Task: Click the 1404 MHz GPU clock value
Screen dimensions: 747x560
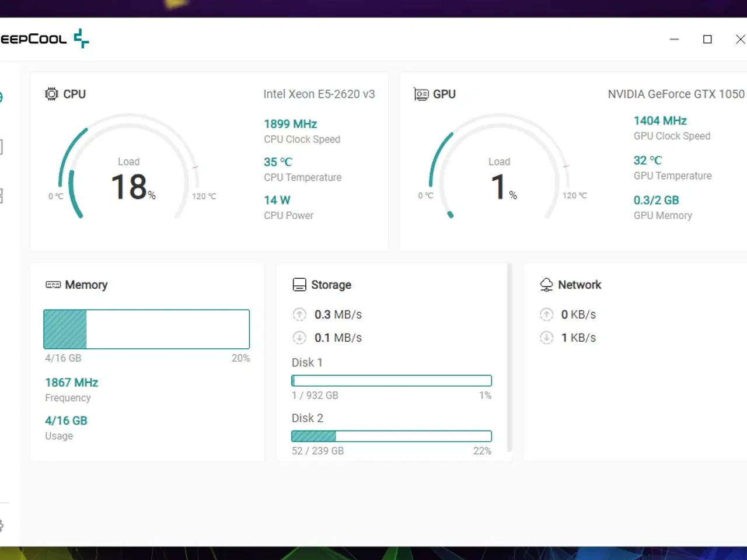Action: coord(660,120)
